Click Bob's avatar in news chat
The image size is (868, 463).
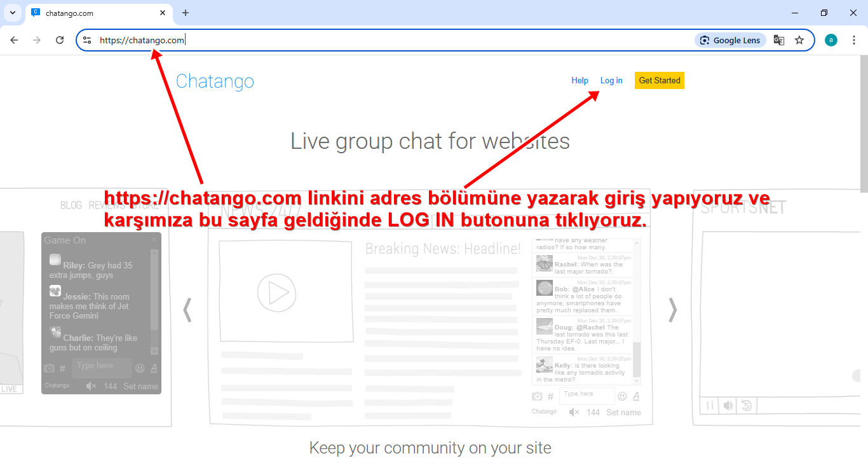(x=544, y=288)
